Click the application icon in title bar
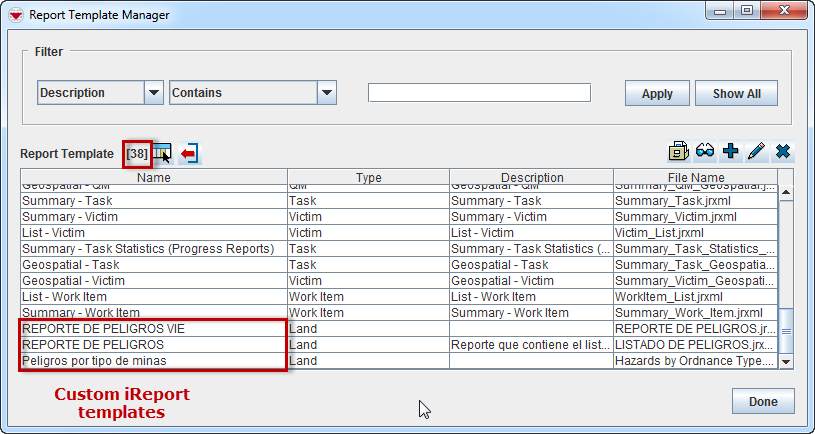Viewport: 815px width, 434px height. (15, 15)
